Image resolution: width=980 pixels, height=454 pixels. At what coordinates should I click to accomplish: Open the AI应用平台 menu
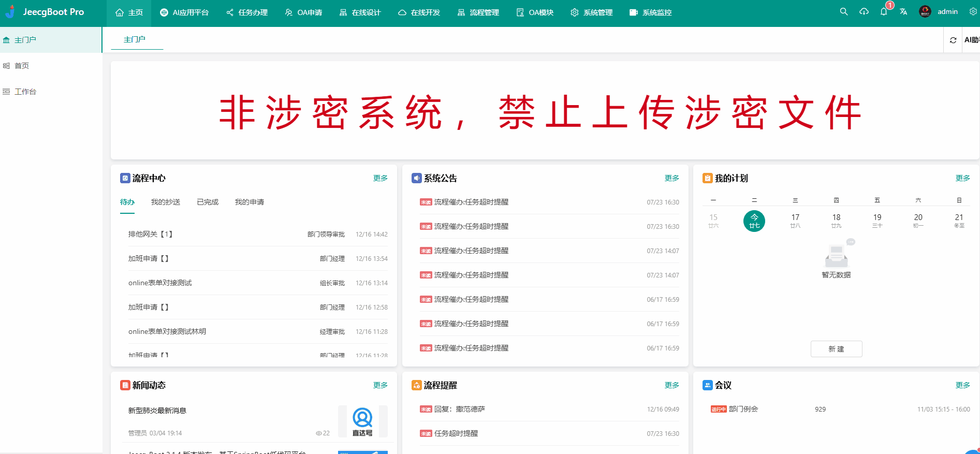(x=184, y=12)
